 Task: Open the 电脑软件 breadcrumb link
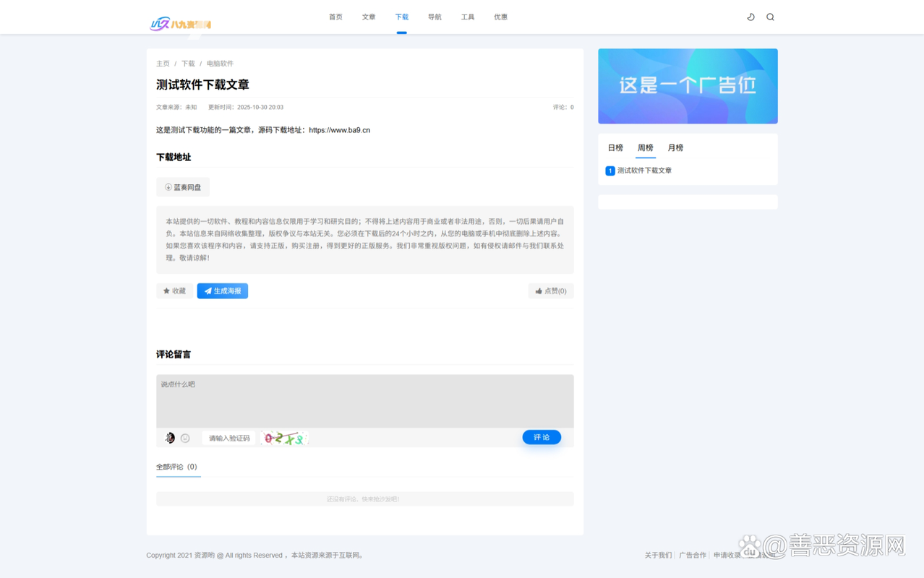[220, 63]
